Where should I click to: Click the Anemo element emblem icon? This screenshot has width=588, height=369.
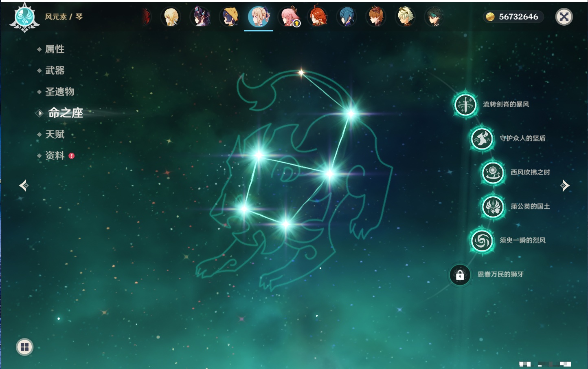pyautogui.click(x=25, y=17)
